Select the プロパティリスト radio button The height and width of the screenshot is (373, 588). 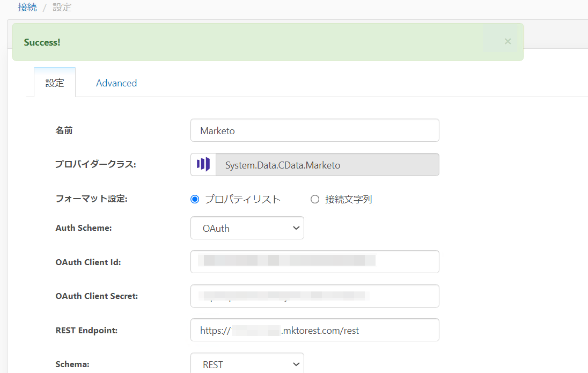point(195,199)
